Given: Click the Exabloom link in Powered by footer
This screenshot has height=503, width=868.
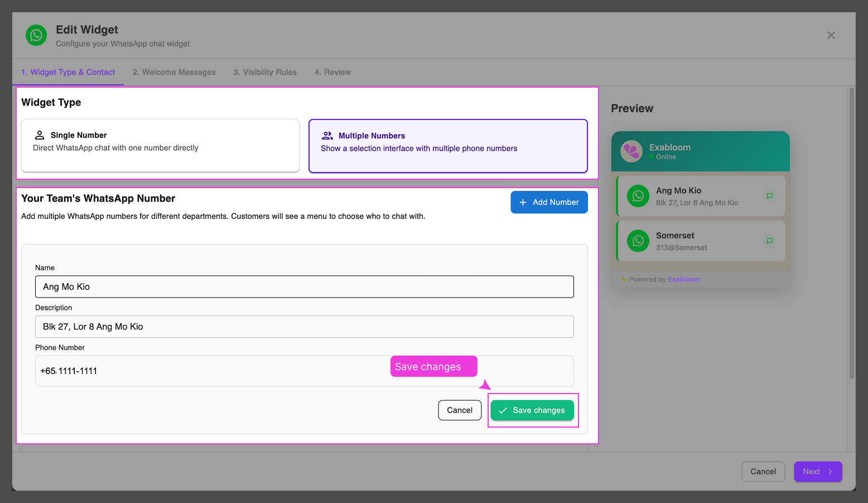Looking at the screenshot, I should 684,279.
